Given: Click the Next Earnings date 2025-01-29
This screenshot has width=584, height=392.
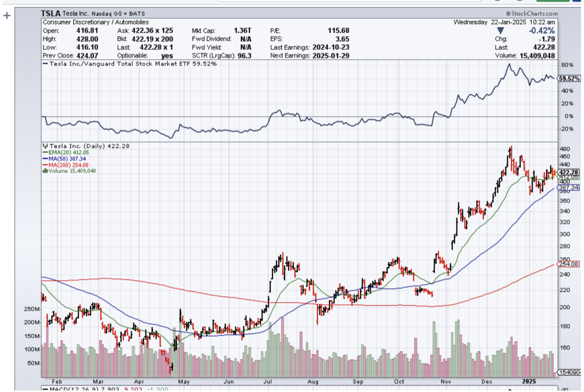Looking at the screenshot, I should [331, 56].
